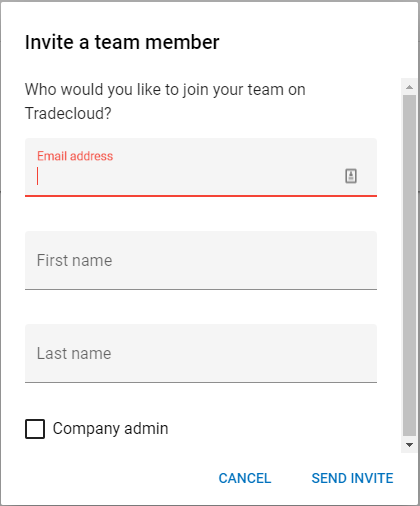Image resolution: width=420 pixels, height=506 pixels.
Task: Click the scrollbar down arrow
Action: 409,445
